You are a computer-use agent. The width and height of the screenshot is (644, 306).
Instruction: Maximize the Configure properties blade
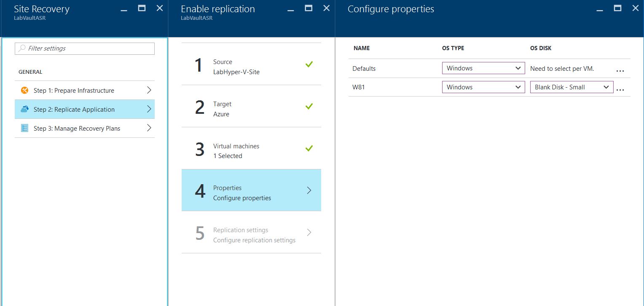coord(617,8)
